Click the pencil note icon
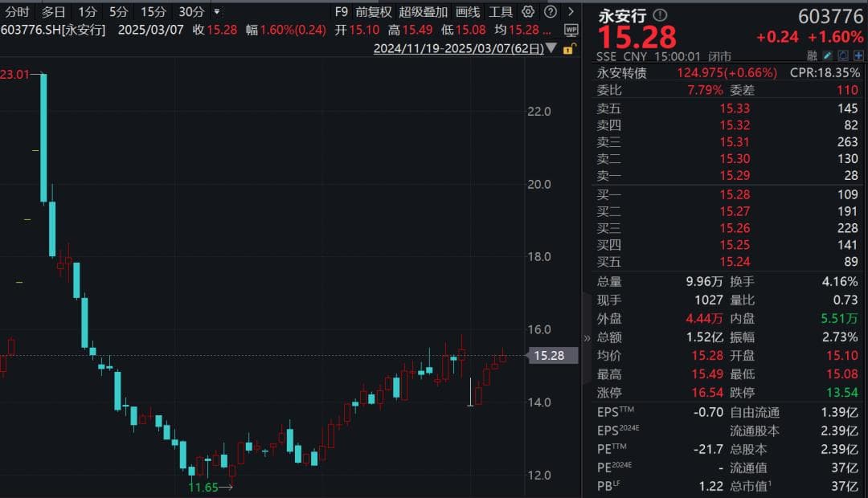Viewport: 868px width, 498px height. point(827,55)
